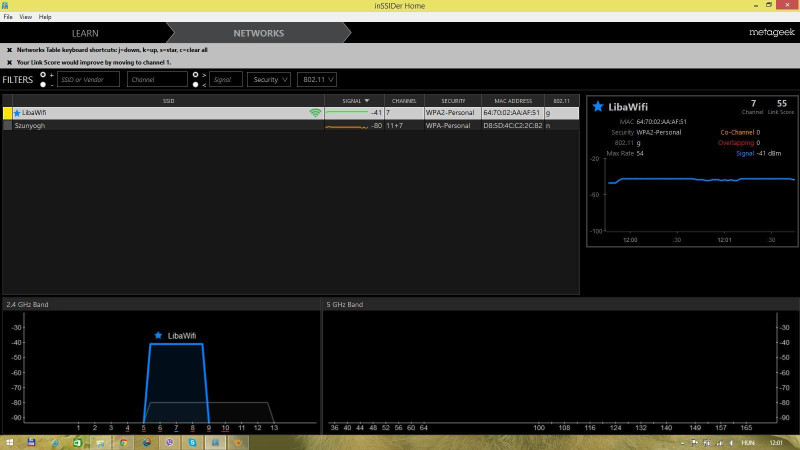Open File Explorer folder icon in taskbar
Viewport: 800px width, 450px height.
(x=100, y=442)
